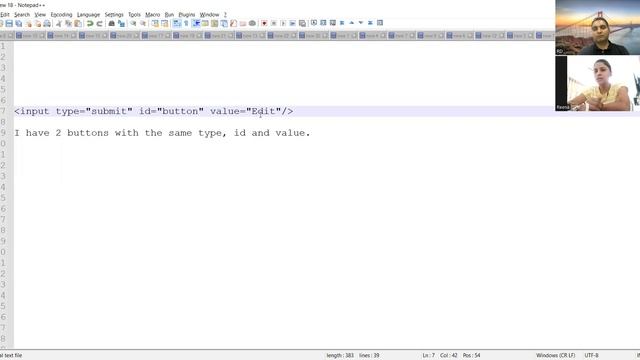Click the last toolbar icon, navigation bar
The width and height of the screenshot is (640, 360).
tap(380, 23)
